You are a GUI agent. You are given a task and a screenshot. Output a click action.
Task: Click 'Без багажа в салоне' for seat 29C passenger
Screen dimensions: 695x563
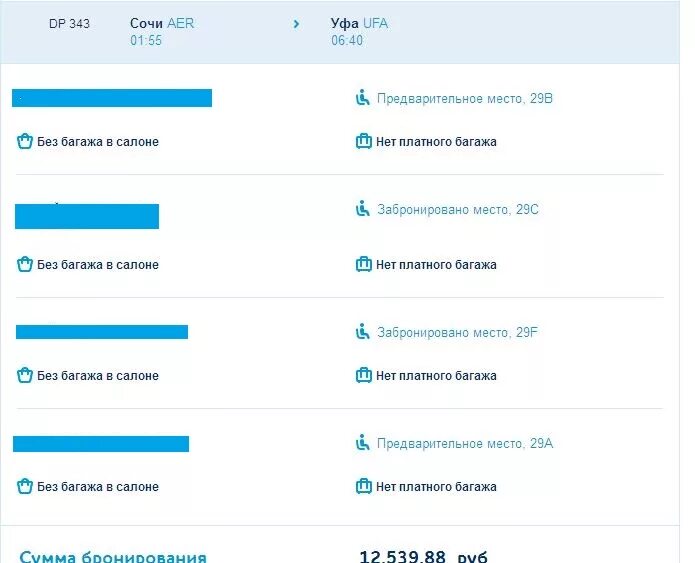point(98,265)
